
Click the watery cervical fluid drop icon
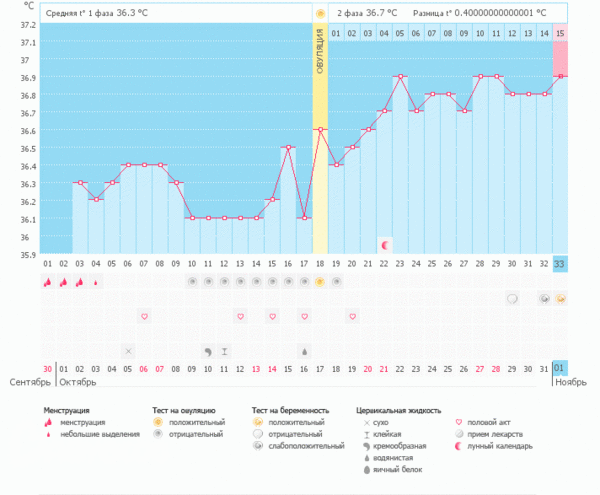click(304, 351)
